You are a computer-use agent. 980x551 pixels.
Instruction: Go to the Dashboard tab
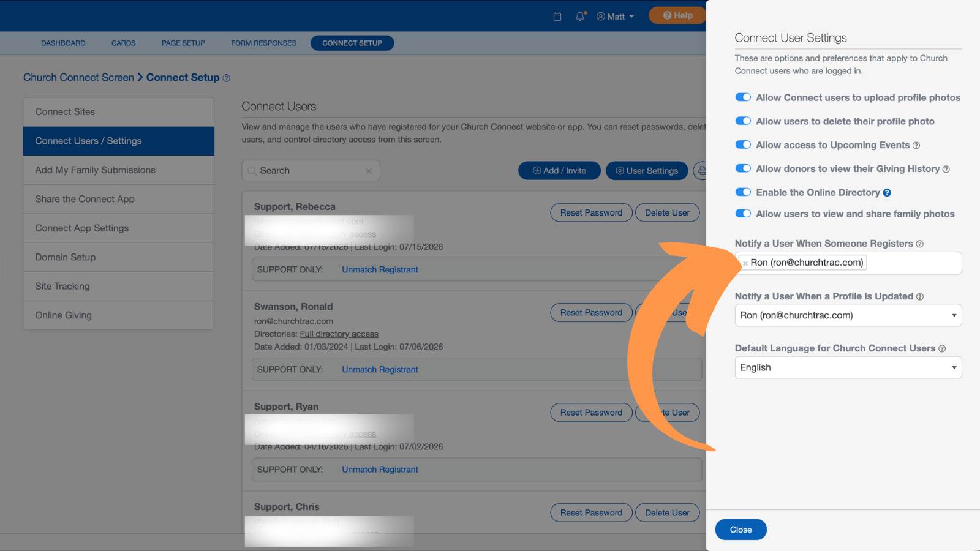tap(63, 43)
